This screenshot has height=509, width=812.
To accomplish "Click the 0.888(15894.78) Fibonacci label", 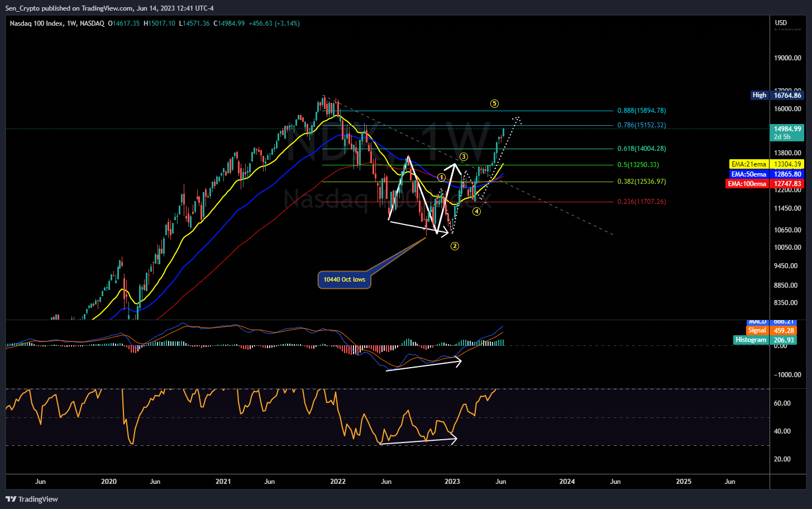I will pyautogui.click(x=642, y=111).
